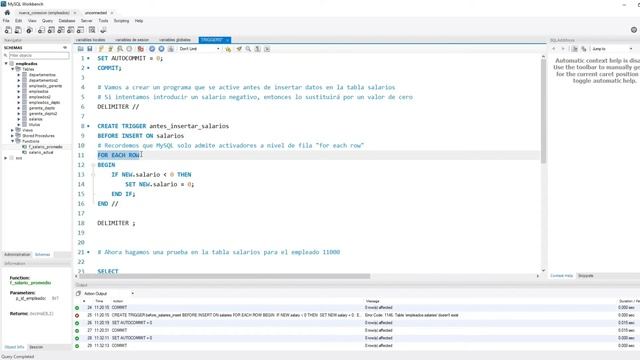Toggle word wrapping in the editor
This screenshot has width=640, height=360.
click(267, 49)
